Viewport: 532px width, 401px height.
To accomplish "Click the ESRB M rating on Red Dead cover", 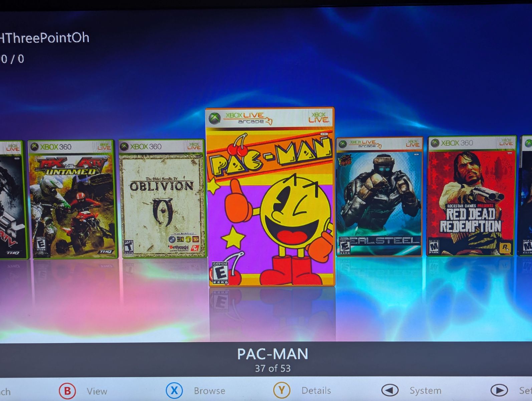I will coord(434,247).
